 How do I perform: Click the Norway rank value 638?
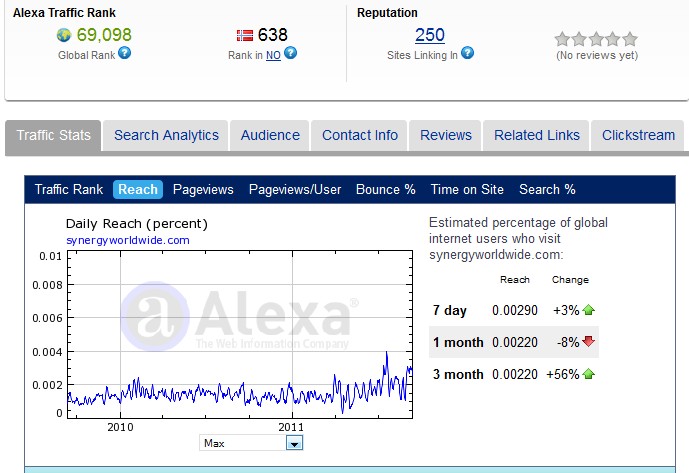pyautogui.click(x=272, y=35)
